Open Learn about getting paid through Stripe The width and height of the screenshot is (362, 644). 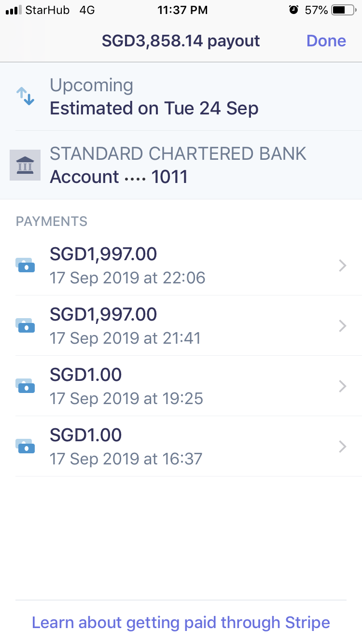tap(181, 622)
